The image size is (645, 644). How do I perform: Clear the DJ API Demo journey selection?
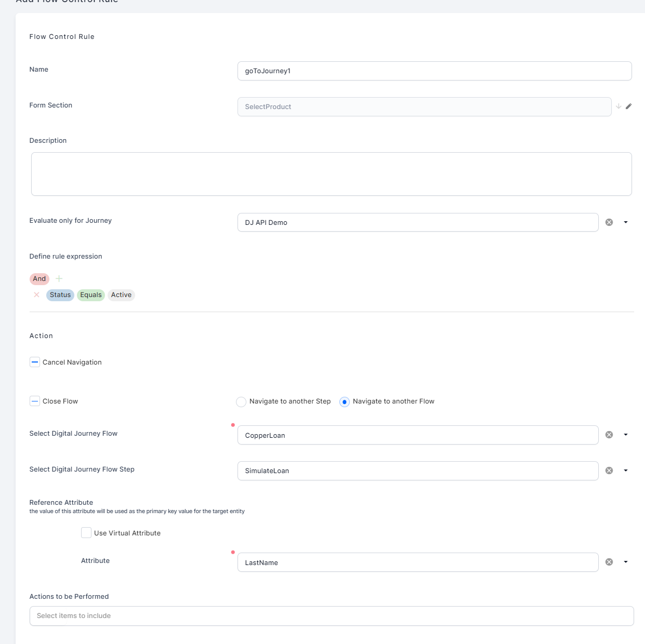coord(609,222)
